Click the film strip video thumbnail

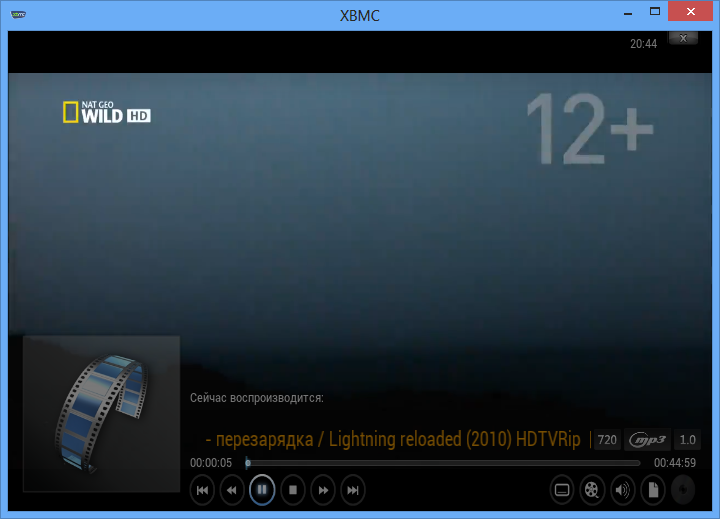(101, 414)
